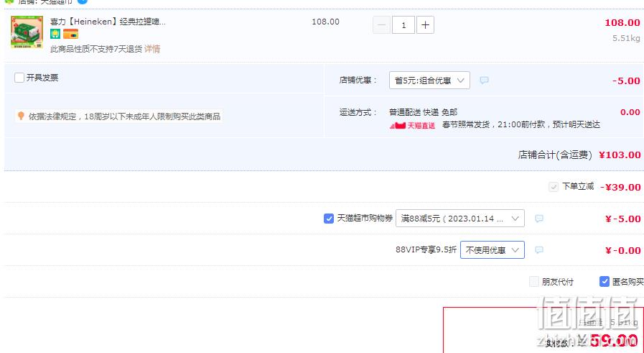Click the comment icon beside the coupon dropdown
Image resolution: width=644 pixels, height=353 pixels.
click(539, 219)
